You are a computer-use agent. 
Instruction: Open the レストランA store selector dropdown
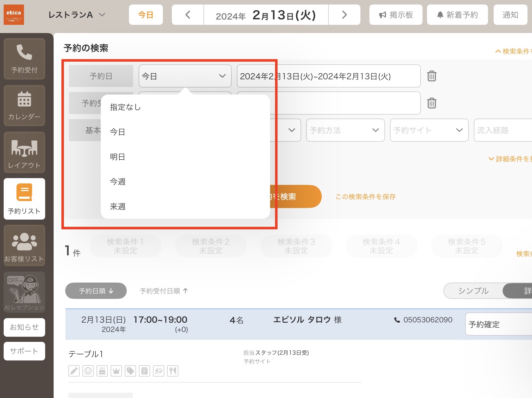[77, 15]
